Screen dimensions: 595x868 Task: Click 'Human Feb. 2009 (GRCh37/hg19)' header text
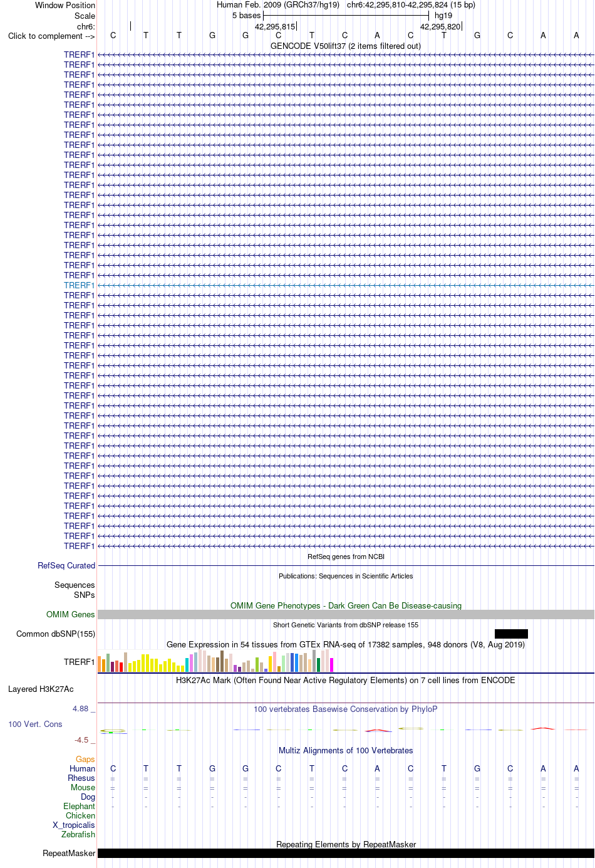(x=278, y=4)
